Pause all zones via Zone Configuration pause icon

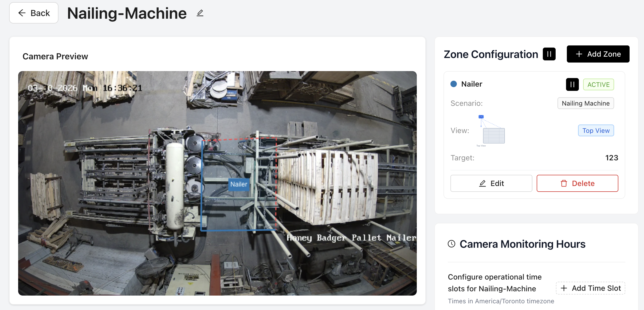(x=549, y=54)
